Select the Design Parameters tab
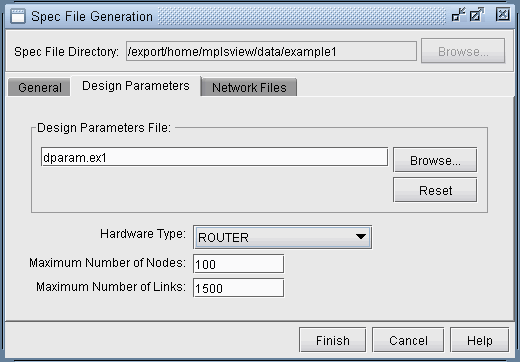 [x=136, y=86]
